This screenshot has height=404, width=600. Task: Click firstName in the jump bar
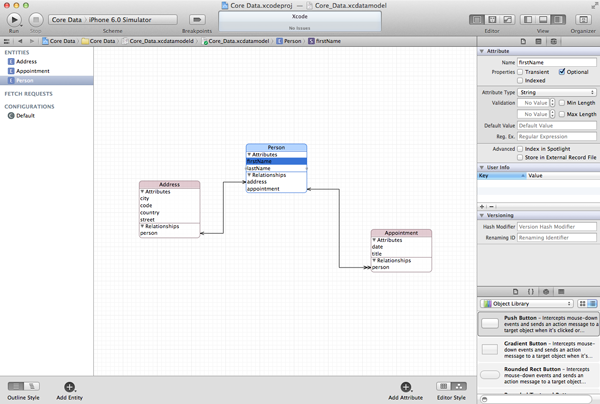click(324, 41)
